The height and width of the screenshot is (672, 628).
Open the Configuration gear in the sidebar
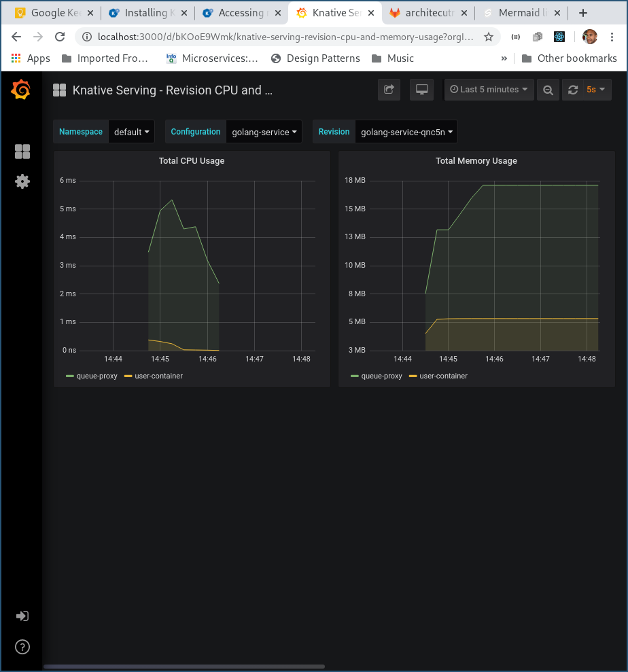[x=22, y=181]
